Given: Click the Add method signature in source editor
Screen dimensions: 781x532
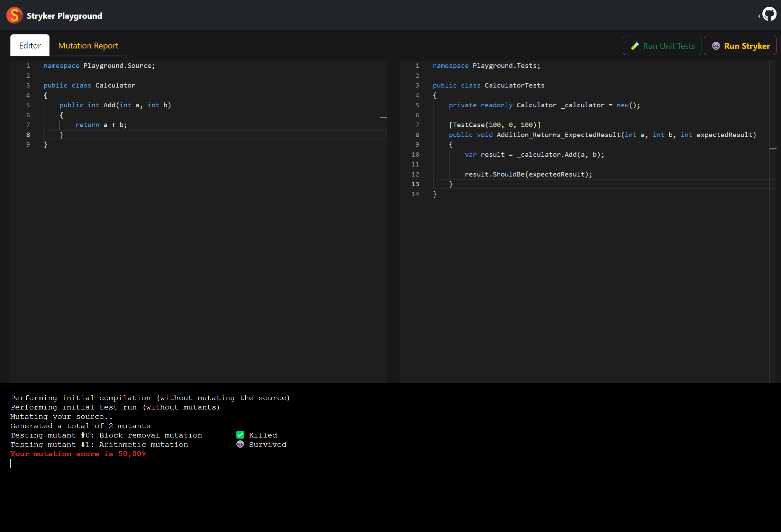Looking at the screenshot, I should point(115,105).
